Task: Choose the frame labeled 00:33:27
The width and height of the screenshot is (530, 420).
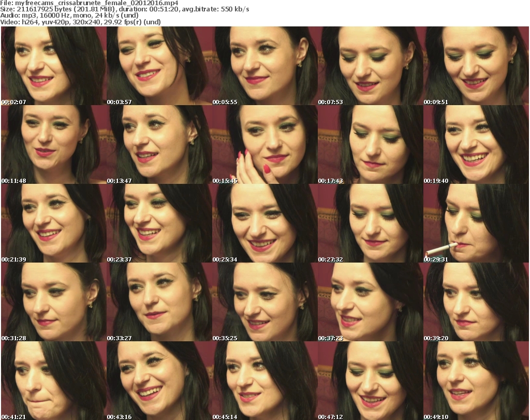Action: [159, 302]
